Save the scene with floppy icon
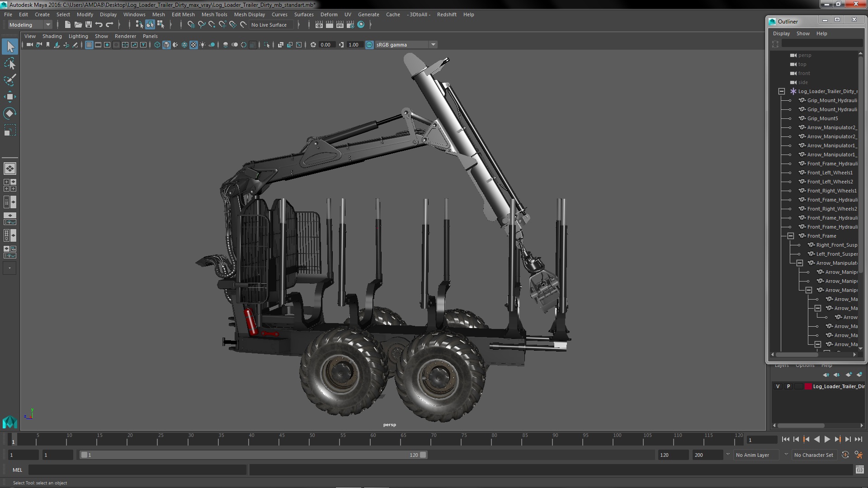 (88, 25)
